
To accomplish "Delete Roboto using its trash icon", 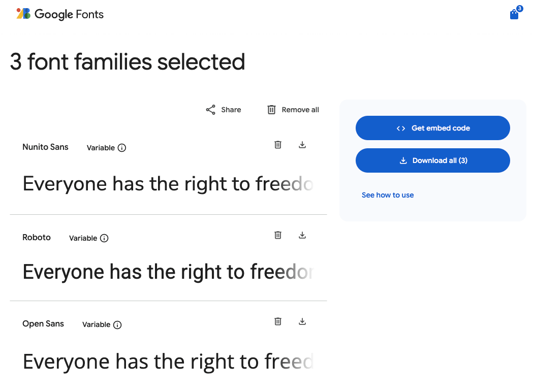I will (278, 235).
